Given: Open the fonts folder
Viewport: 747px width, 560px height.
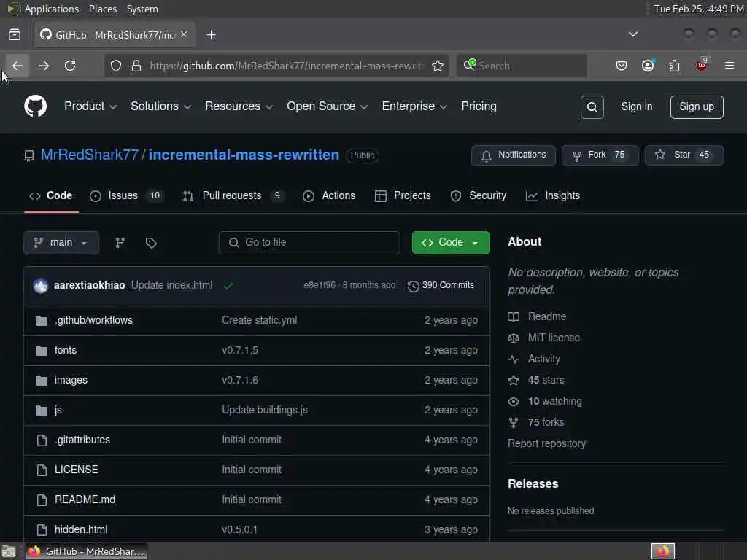Looking at the screenshot, I should 65,351.
